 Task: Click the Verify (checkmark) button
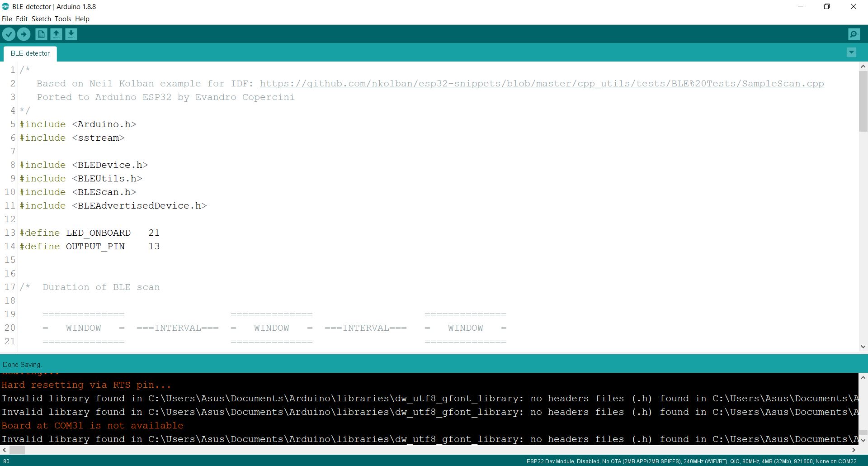click(9, 34)
